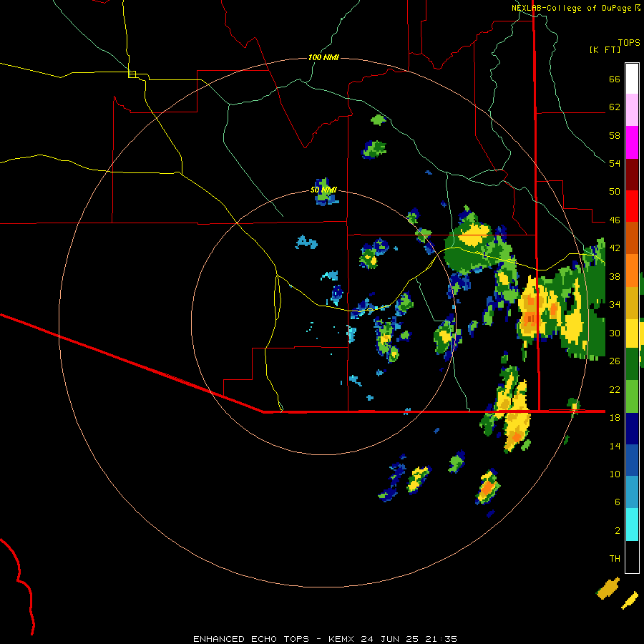Select the magenta legend color band
The width and height of the screenshot is (644, 644).
(632, 142)
